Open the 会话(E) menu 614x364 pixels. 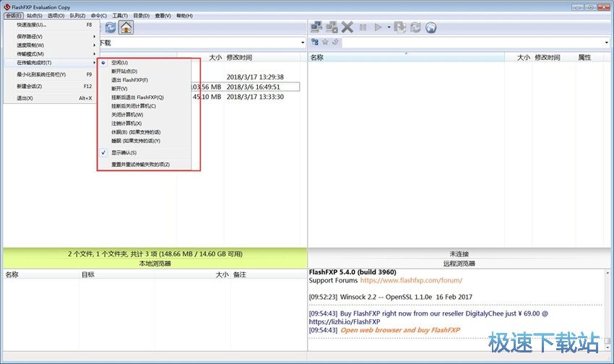pos(14,16)
